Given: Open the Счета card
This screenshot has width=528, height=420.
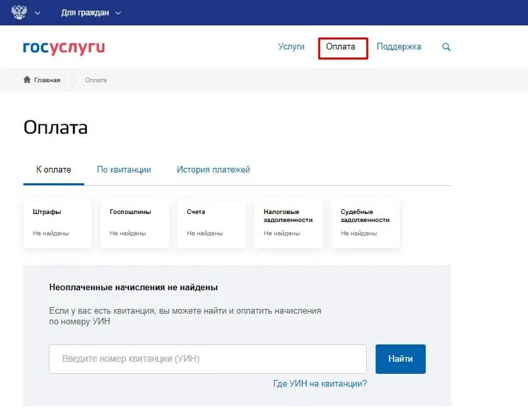Looking at the screenshot, I should tap(211, 223).
